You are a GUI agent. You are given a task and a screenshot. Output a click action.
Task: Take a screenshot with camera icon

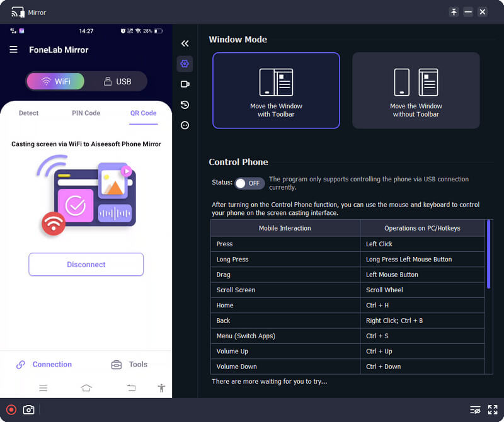[28, 410]
